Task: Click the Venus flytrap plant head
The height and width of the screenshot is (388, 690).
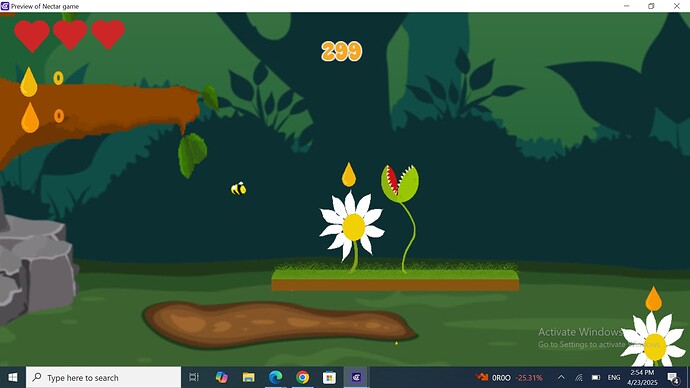Action: tap(400, 183)
